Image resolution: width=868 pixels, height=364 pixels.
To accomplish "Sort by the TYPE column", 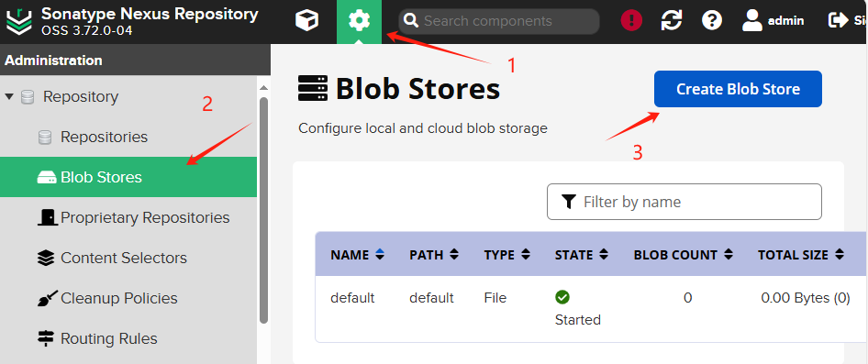I will (x=507, y=255).
